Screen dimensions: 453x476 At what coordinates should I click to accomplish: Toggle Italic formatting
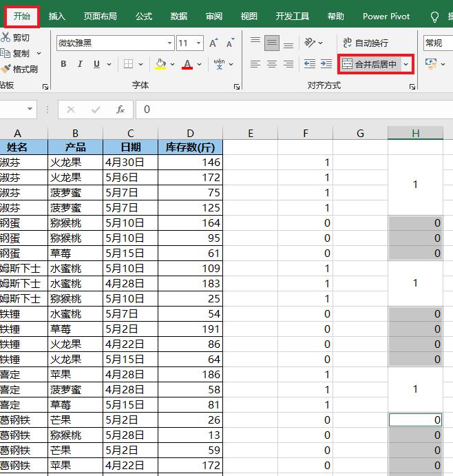tap(80, 64)
